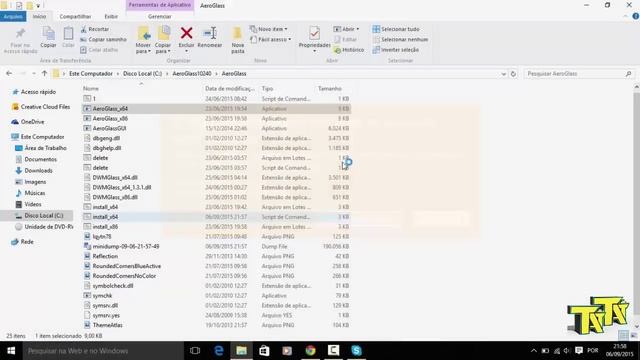Open the Arquivo tab
This screenshot has height=360, width=640.
(13, 16)
